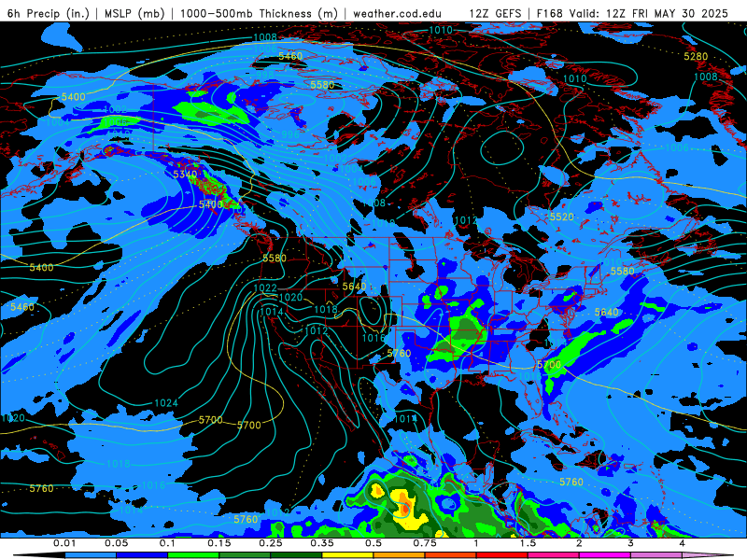The width and height of the screenshot is (747, 560).
Task: Click the 1016 isobar label beside 5760
Action: coord(373,338)
